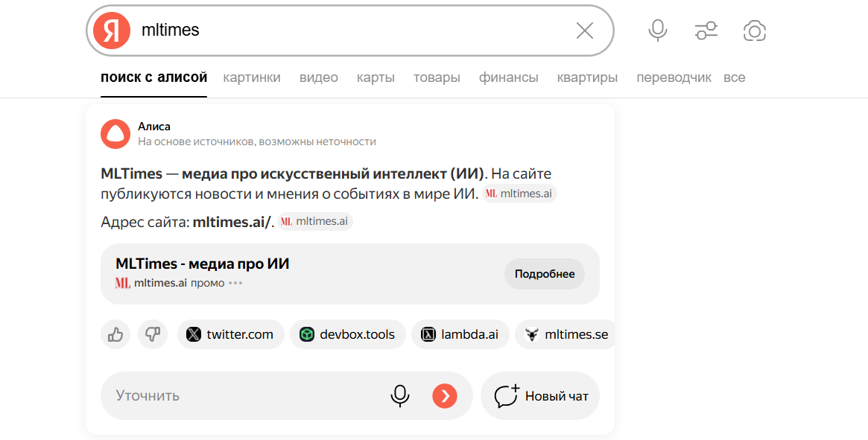This screenshot has width=868, height=440.
Task: Open the twitter.com source chip
Action: pos(231,334)
